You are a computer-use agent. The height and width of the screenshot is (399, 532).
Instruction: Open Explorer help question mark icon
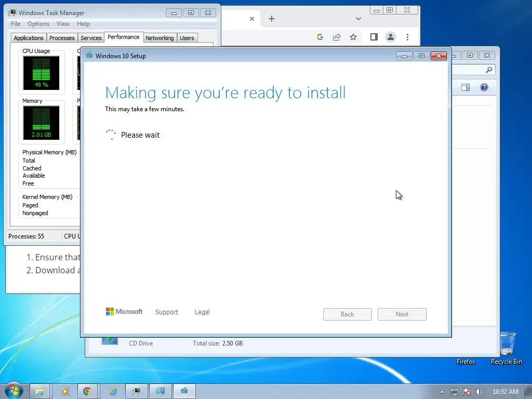(x=484, y=87)
